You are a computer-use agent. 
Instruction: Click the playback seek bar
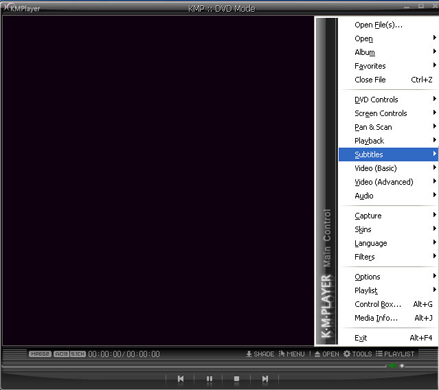coord(193,366)
